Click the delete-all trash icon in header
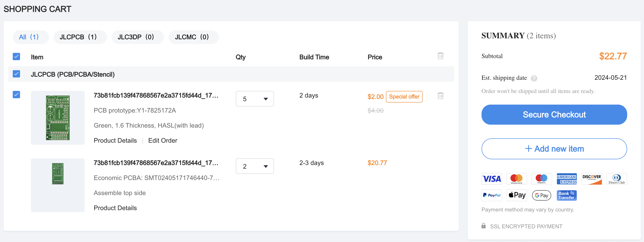This screenshot has width=644, height=242. coord(440,56)
